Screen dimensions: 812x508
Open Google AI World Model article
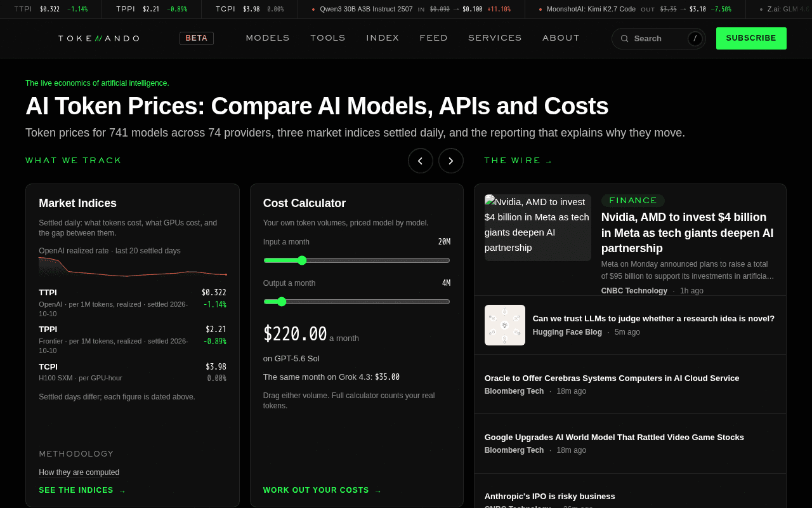(614, 437)
